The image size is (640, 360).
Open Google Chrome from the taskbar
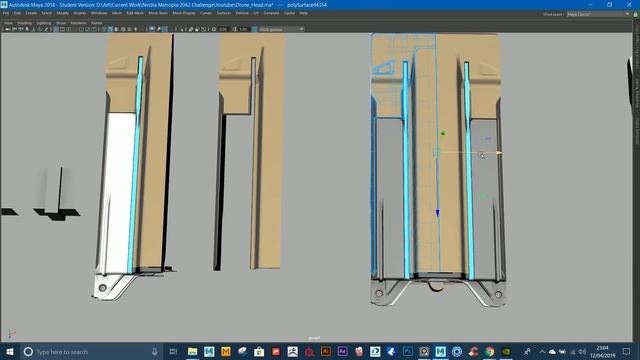489,351
